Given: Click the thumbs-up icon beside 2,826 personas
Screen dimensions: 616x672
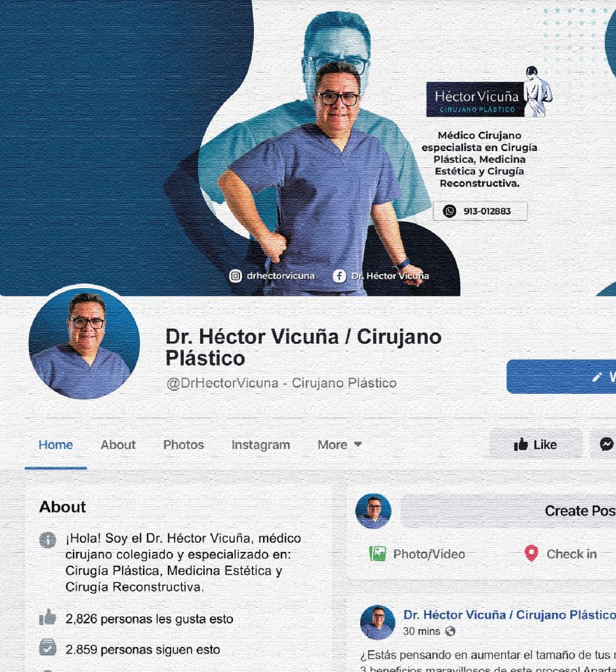Looking at the screenshot, I should [47, 618].
